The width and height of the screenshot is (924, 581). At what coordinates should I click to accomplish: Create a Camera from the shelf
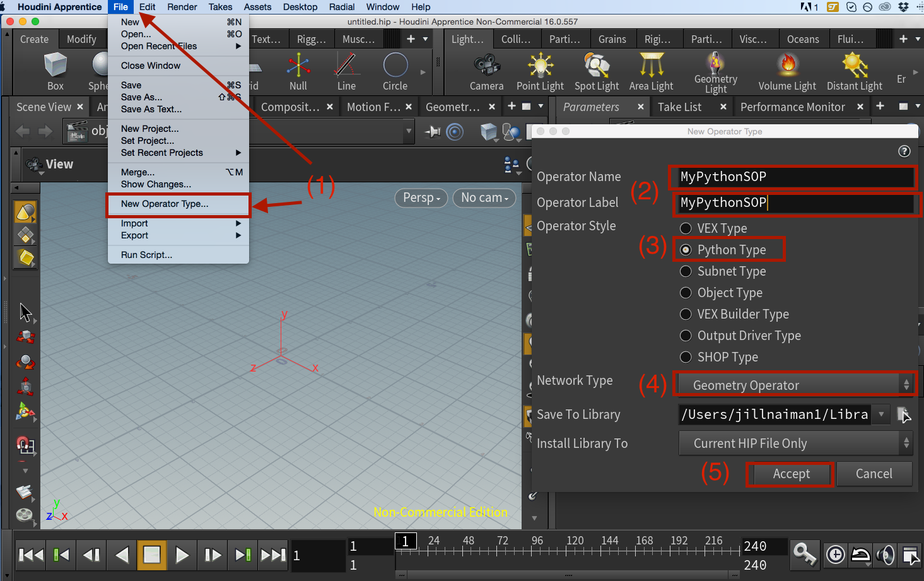tap(487, 72)
